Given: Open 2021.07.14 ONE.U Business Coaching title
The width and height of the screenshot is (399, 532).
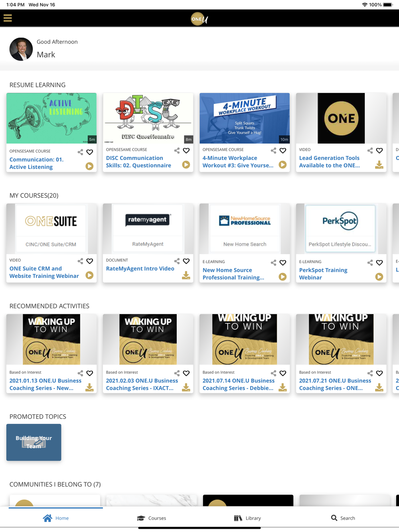Looking at the screenshot, I should 239,384.
